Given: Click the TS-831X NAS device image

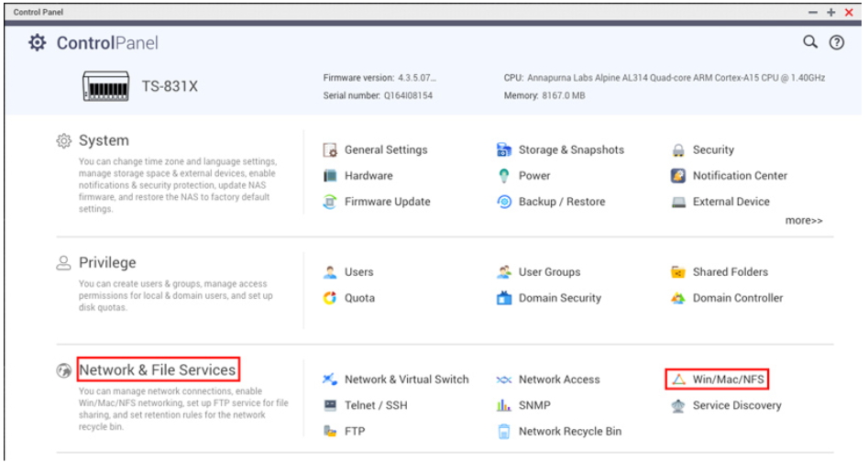Looking at the screenshot, I should coord(106,87).
